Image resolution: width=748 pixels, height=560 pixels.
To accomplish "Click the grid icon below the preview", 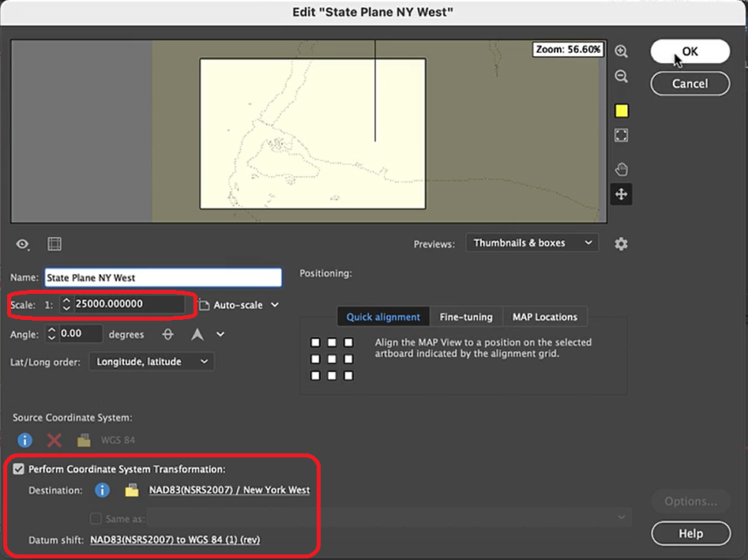I will point(55,244).
